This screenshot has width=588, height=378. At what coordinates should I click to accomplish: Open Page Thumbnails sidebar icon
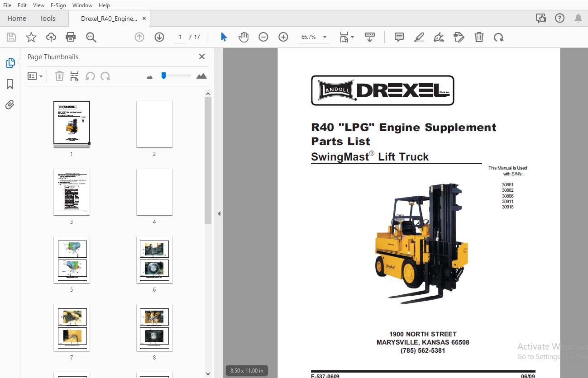pyautogui.click(x=10, y=63)
